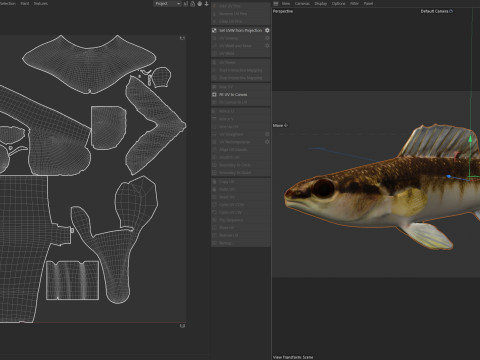
Task: Click Align UV Islands command
Action: [x=233, y=150]
